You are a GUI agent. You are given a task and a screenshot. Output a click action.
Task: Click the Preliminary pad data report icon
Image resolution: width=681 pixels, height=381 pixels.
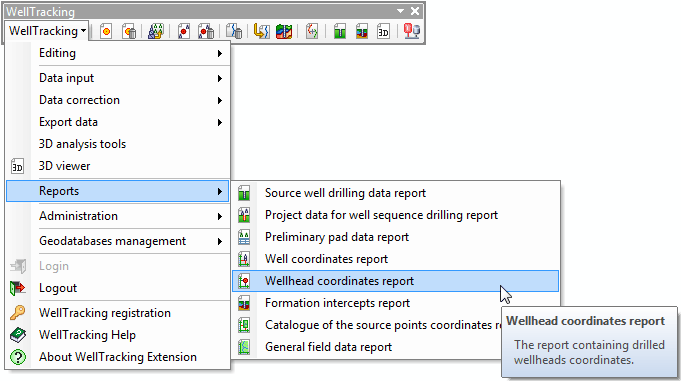(x=244, y=237)
